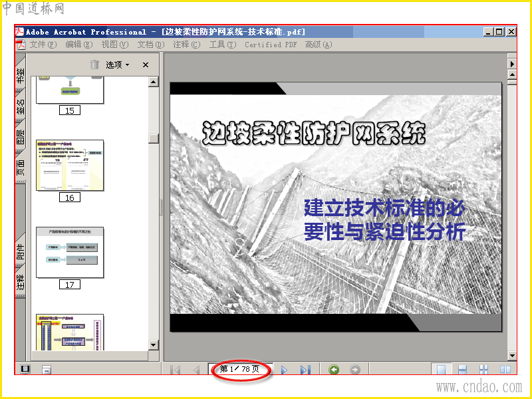
Task: Switch to continuous facing layout
Action: point(484,370)
